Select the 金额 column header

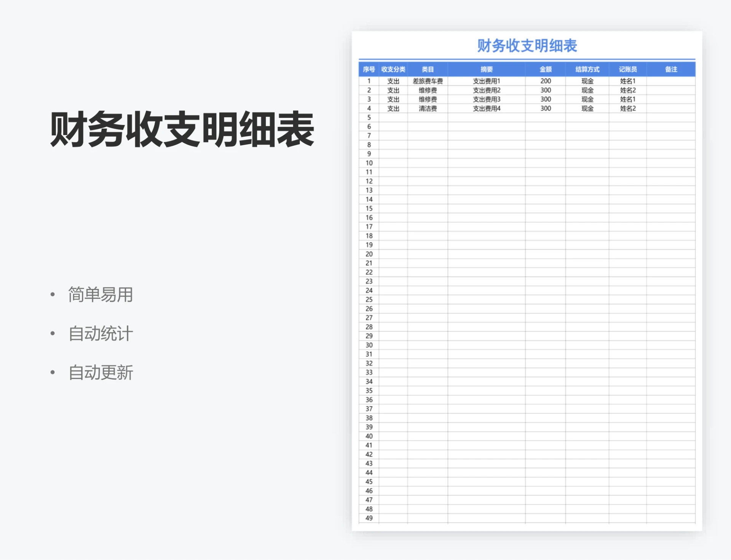(545, 69)
